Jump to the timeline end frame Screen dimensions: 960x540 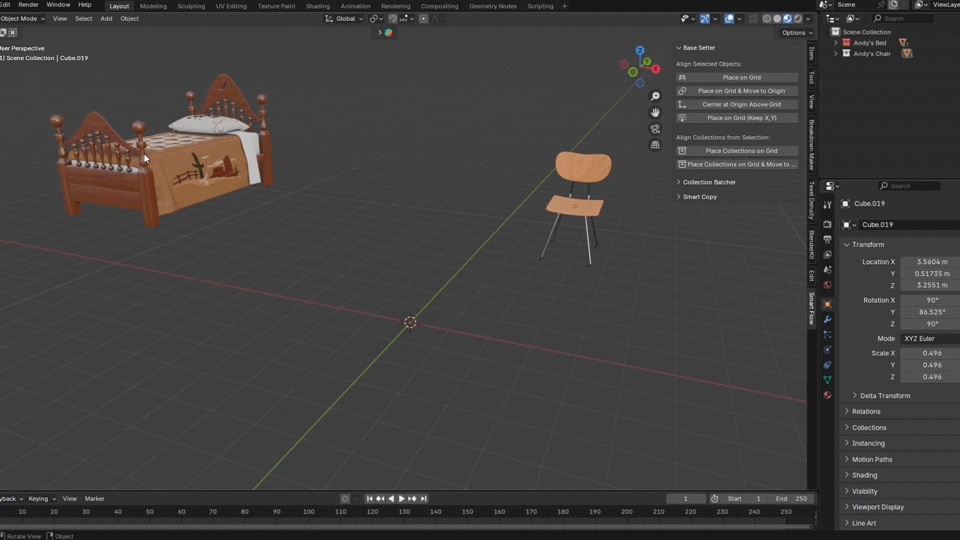pos(424,499)
